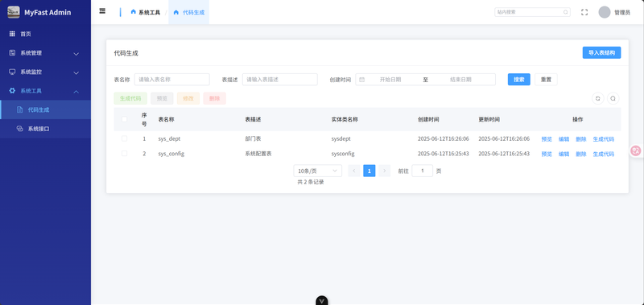The height and width of the screenshot is (305, 644).
Task: Click 预览 link in sys_config row
Action: [x=547, y=155]
